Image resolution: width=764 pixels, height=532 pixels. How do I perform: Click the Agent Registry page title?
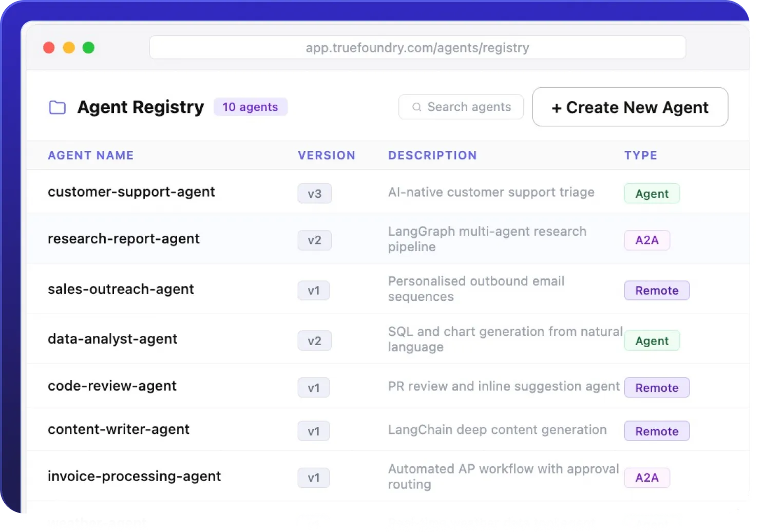(141, 107)
